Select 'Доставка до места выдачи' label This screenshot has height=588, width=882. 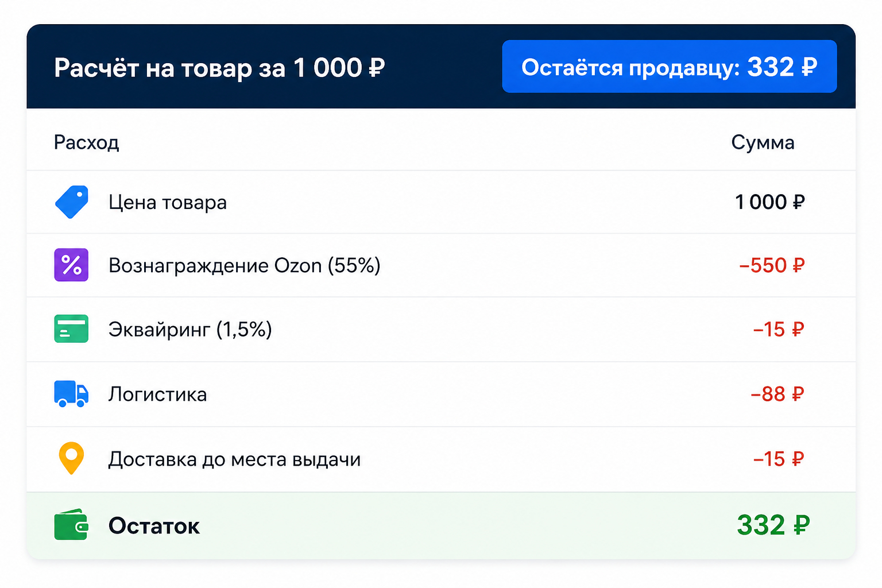tap(235, 459)
